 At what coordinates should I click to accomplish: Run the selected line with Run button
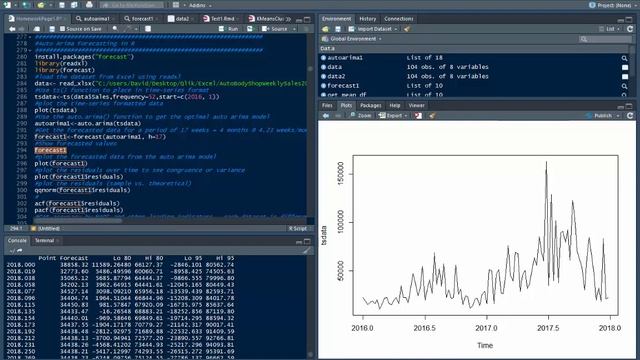tap(229, 29)
